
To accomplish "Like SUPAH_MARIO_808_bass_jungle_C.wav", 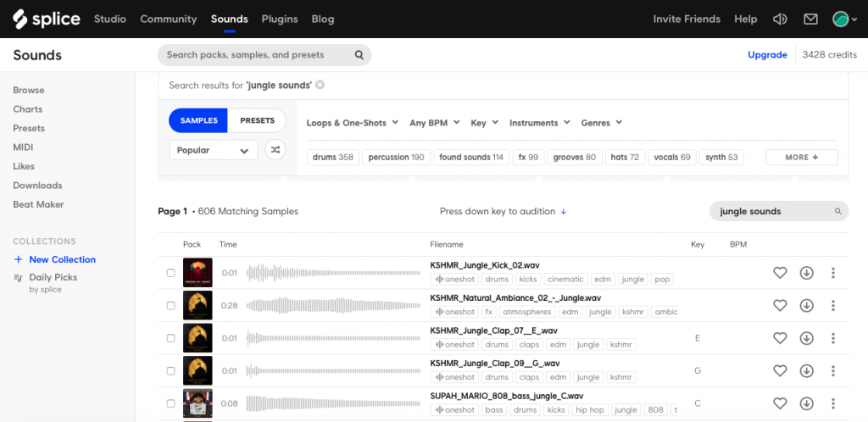I will tap(780, 403).
